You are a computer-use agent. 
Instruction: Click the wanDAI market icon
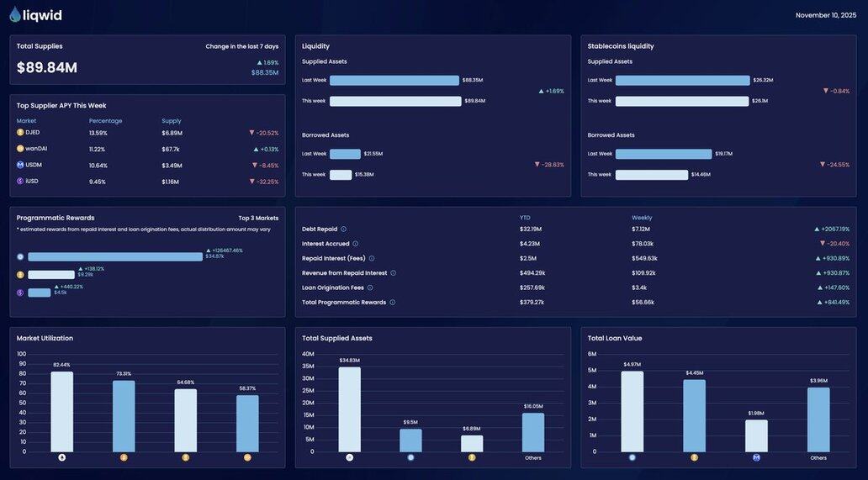[20, 149]
